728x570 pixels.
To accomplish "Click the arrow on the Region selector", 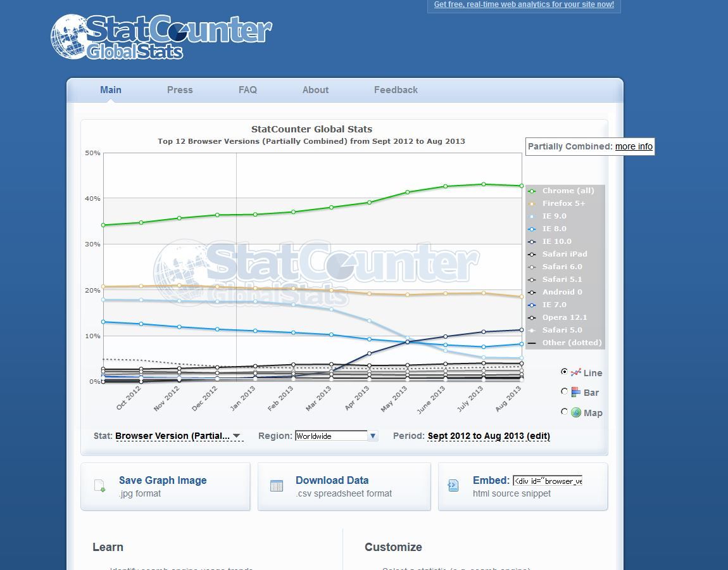I will (x=373, y=435).
